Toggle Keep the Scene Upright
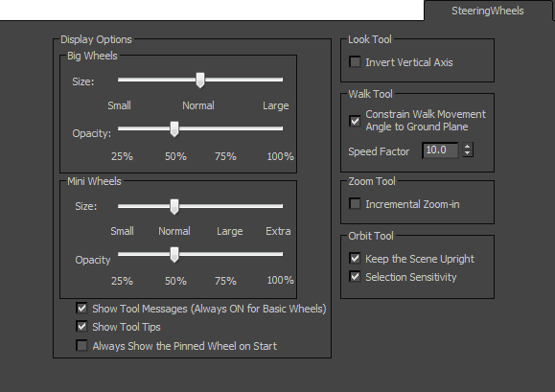The width and height of the screenshot is (555, 392). [355, 258]
